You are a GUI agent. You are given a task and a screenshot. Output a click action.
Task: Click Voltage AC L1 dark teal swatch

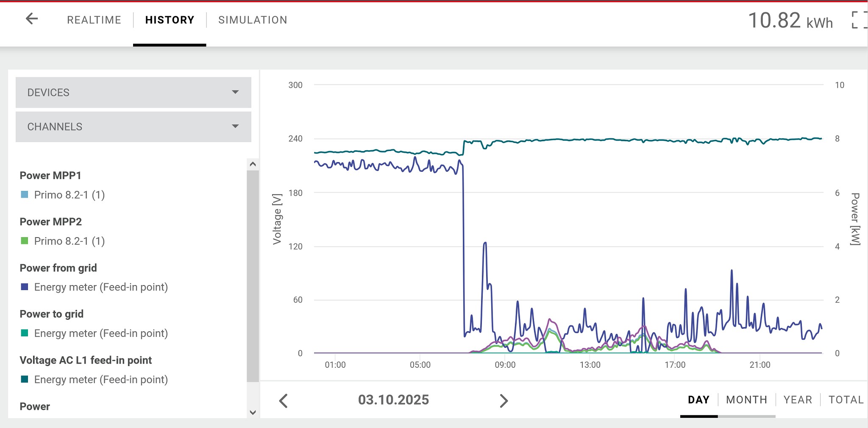[25, 379]
